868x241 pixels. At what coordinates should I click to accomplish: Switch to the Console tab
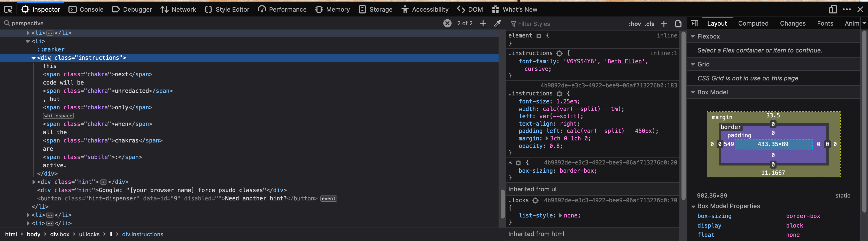(86, 9)
